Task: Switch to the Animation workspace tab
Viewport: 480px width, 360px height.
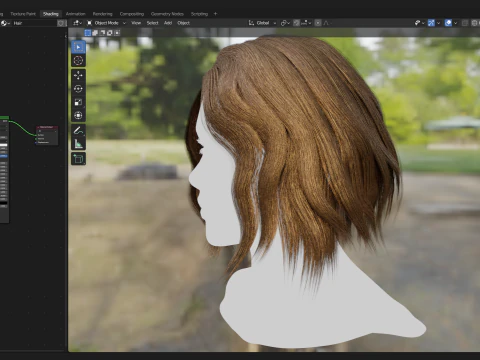Action: point(75,14)
